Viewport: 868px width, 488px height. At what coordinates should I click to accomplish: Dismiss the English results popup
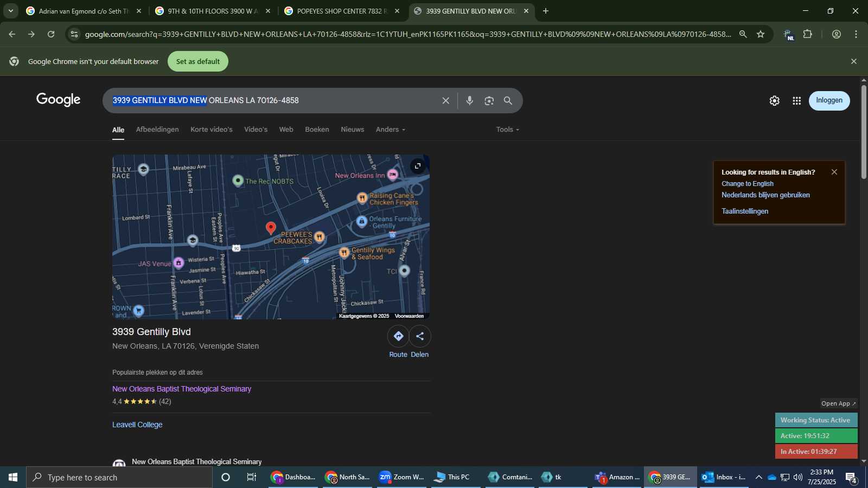pyautogui.click(x=834, y=172)
